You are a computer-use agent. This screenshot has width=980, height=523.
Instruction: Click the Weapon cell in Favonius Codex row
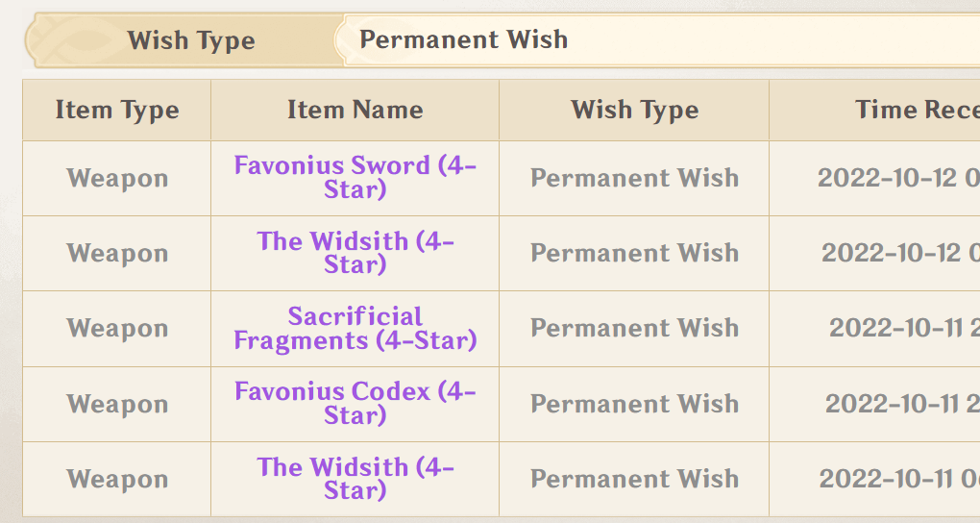point(117,404)
